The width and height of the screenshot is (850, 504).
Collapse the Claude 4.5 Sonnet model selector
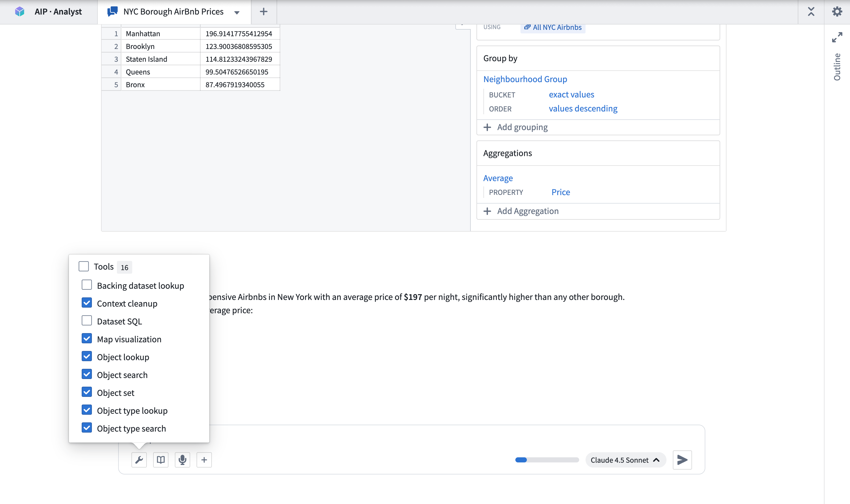656,460
